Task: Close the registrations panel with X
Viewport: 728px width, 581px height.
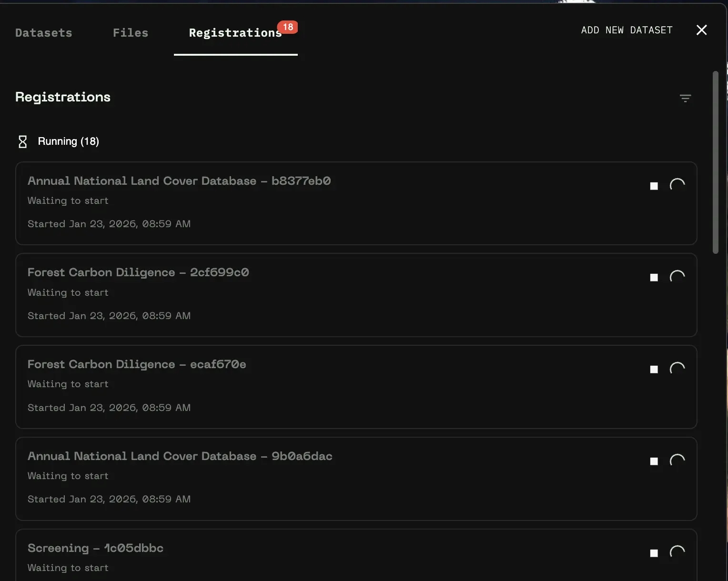Action: point(701,30)
